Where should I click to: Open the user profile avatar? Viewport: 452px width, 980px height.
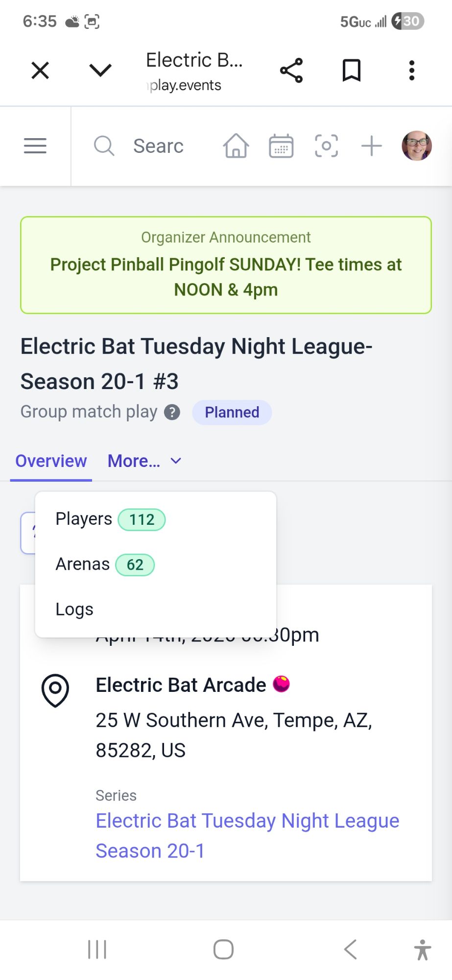pos(417,146)
